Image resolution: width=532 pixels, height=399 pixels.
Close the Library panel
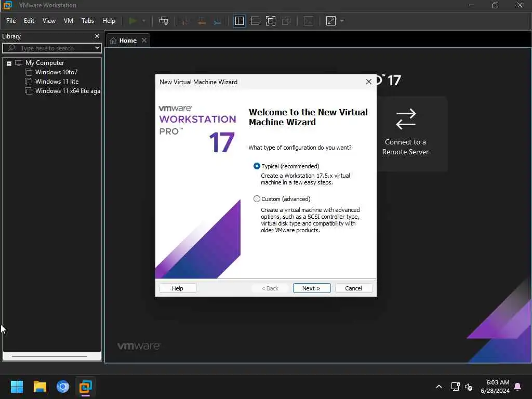coord(97,36)
